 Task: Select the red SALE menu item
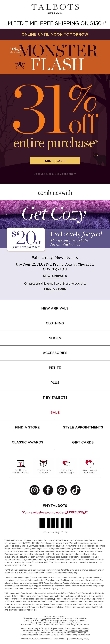click(x=55, y=412)
